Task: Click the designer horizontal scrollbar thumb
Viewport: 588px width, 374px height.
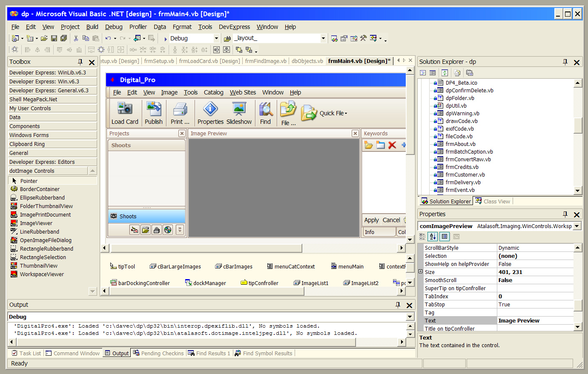Action: (x=207, y=248)
